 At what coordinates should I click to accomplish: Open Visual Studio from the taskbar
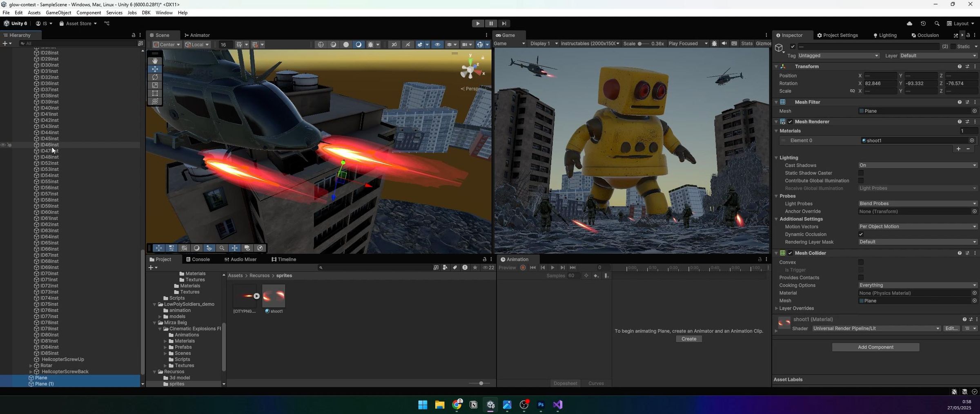pyautogui.click(x=558, y=405)
